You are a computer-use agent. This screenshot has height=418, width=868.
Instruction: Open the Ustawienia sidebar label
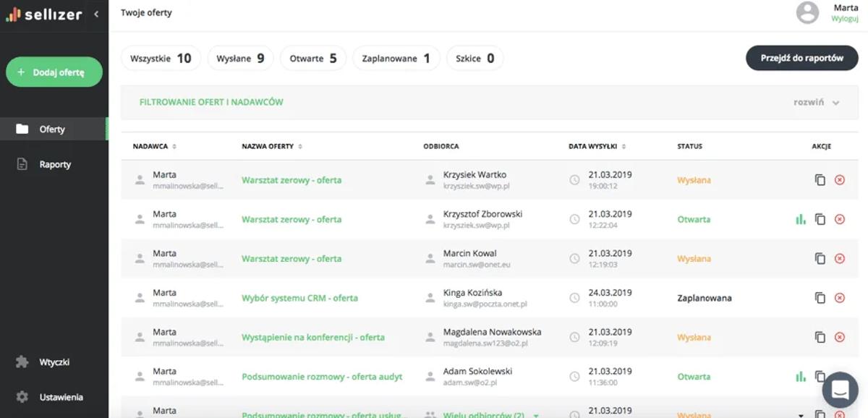click(61, 397)
